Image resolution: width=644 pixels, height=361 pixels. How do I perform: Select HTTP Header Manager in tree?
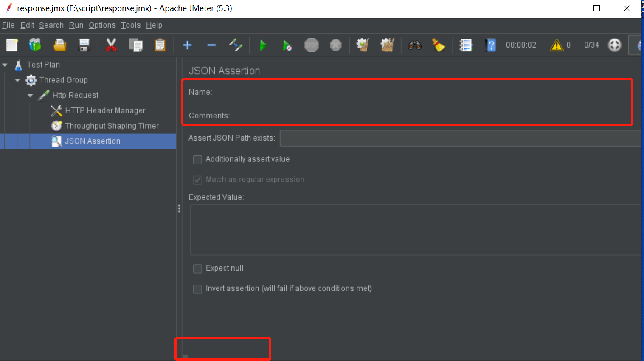105,111
